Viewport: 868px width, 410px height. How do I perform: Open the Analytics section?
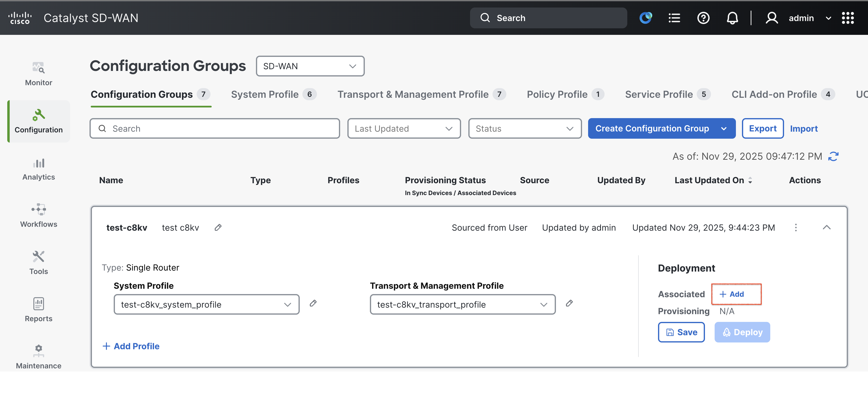38,169
